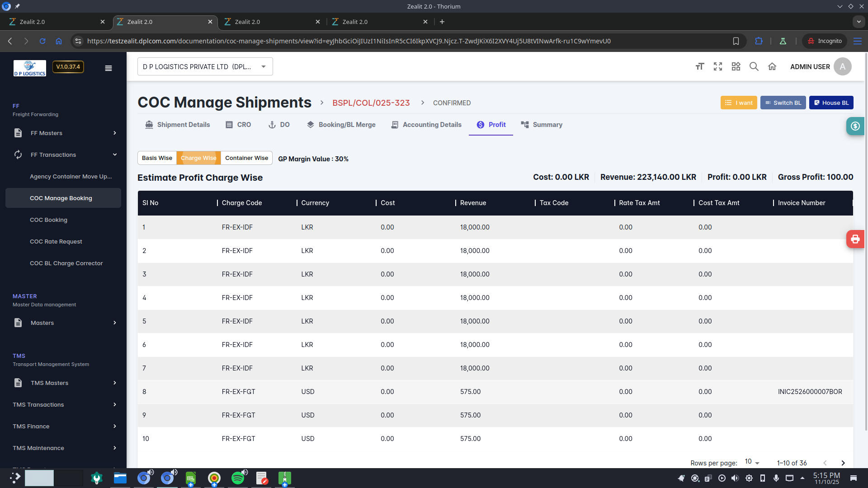Click the House BL button
This screenshot has height=488, width=868.
pyautogui.click(x=831, y=103)
